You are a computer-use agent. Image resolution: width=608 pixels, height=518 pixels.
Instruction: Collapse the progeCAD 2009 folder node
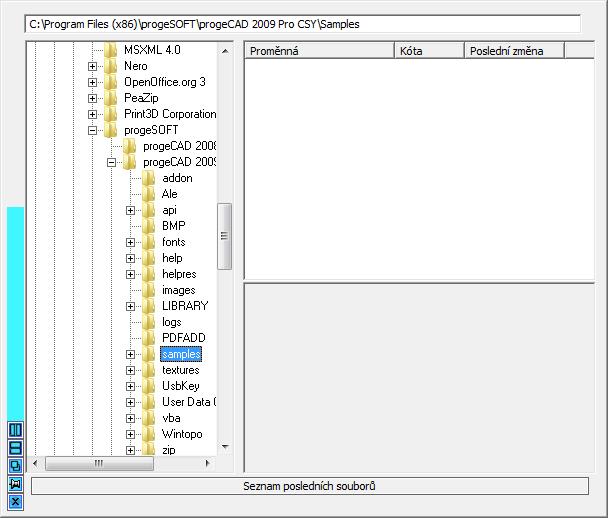(111, 162)
